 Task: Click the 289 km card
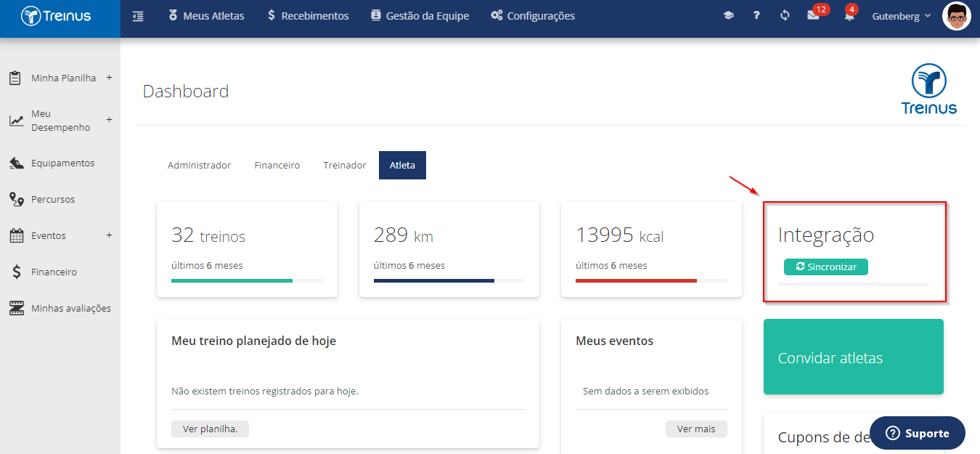pos(449,249)
